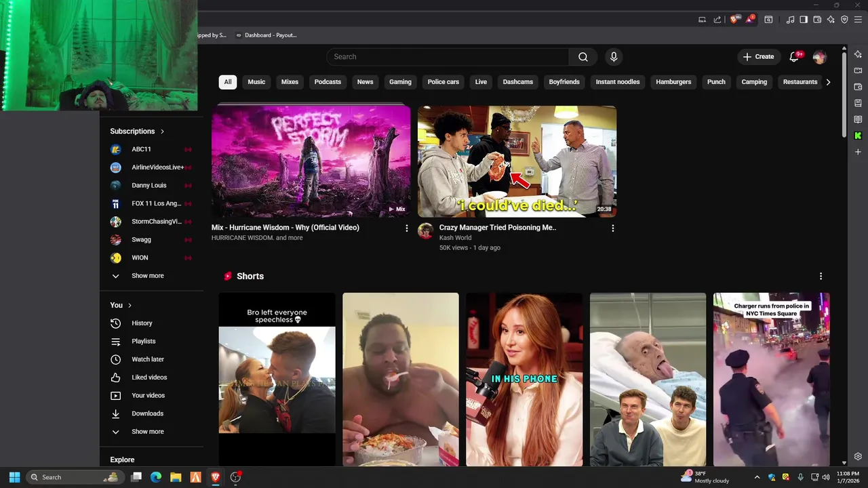Viewport: 868px width, 488px height.
Task: Click the YouTube search magnifier button
Action: [583, 57]
